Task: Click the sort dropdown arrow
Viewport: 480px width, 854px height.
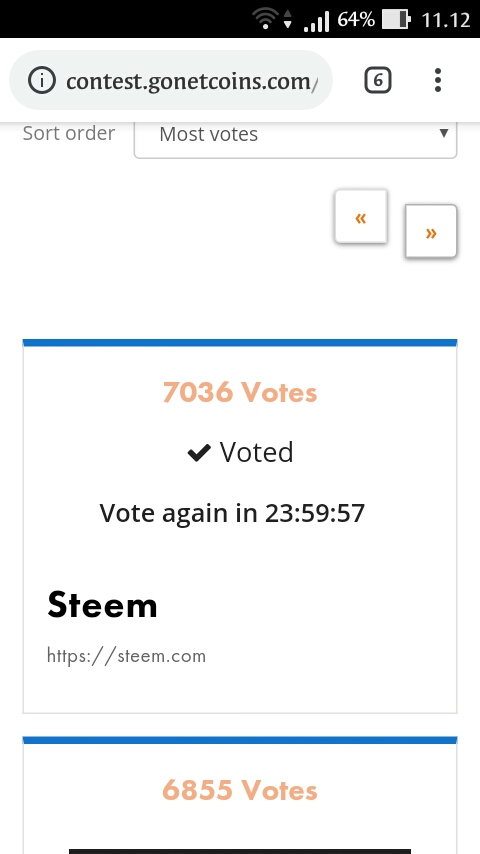Action: (443, 133)
